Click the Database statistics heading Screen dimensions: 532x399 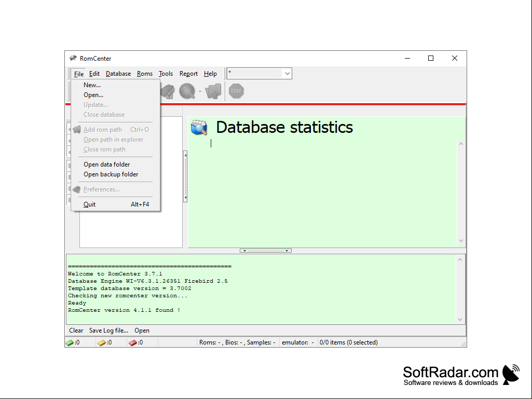coord(284,127)
